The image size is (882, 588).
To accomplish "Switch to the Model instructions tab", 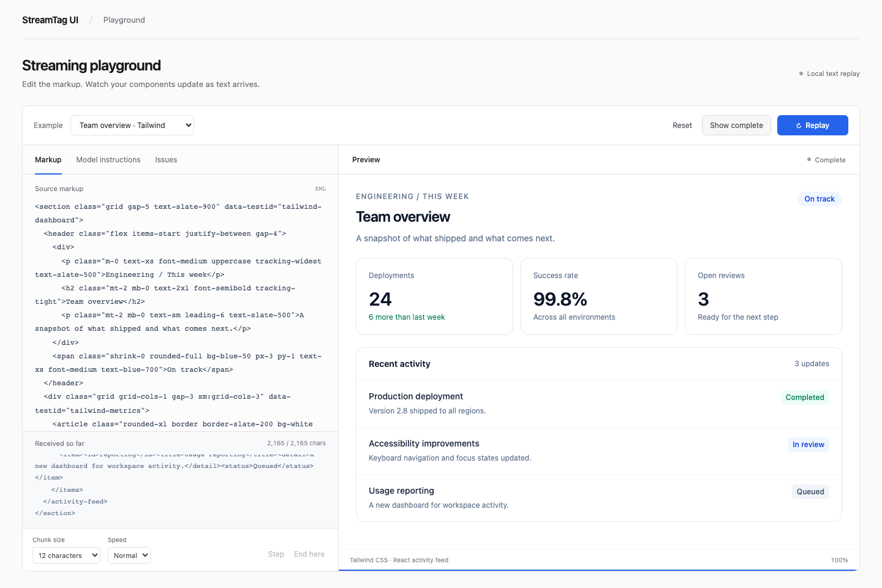I will (108, 160).
